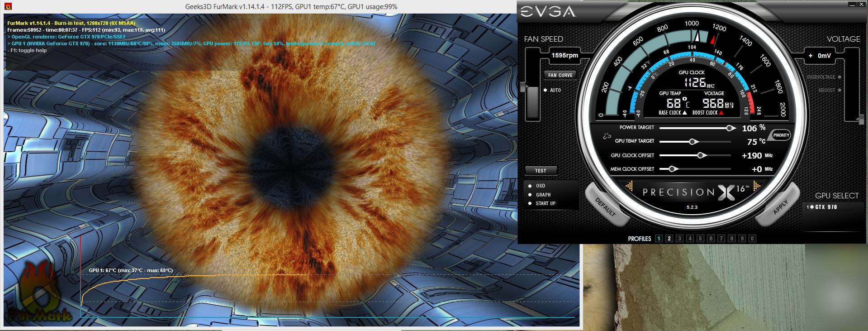
Task: Select profile slot 2
Action: pos(669,239)
